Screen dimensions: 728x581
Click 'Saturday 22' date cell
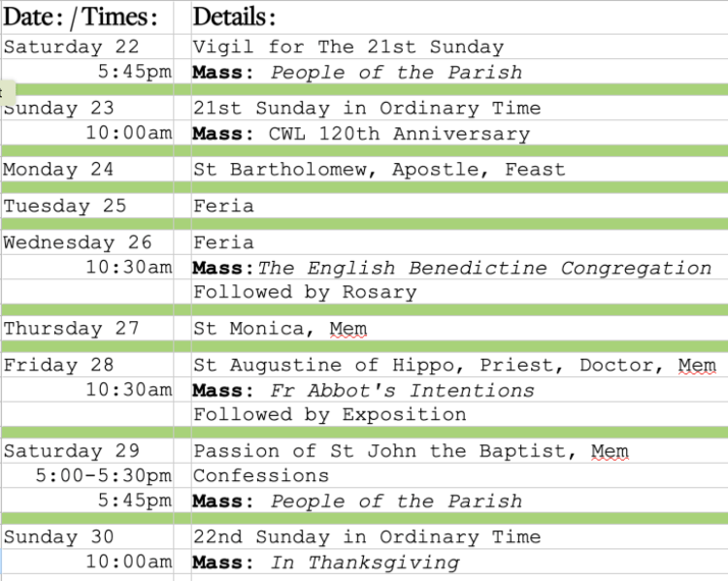coord(87,47)
